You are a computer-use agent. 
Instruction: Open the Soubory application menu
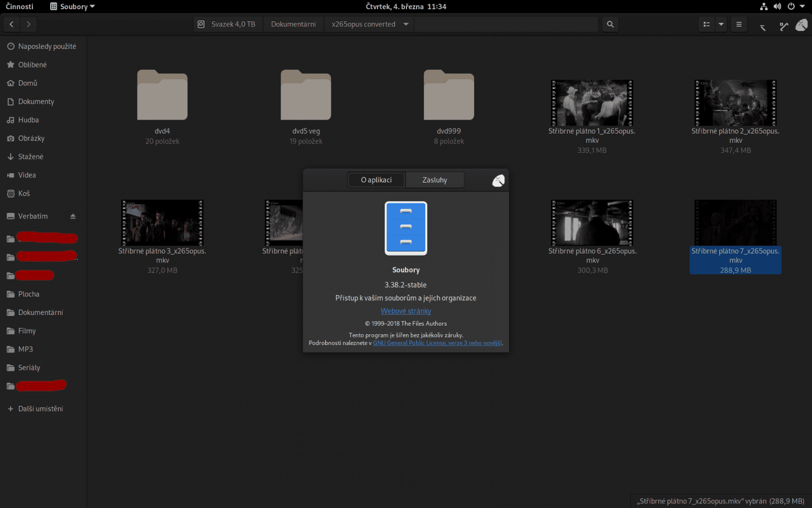tap(72, 7)
